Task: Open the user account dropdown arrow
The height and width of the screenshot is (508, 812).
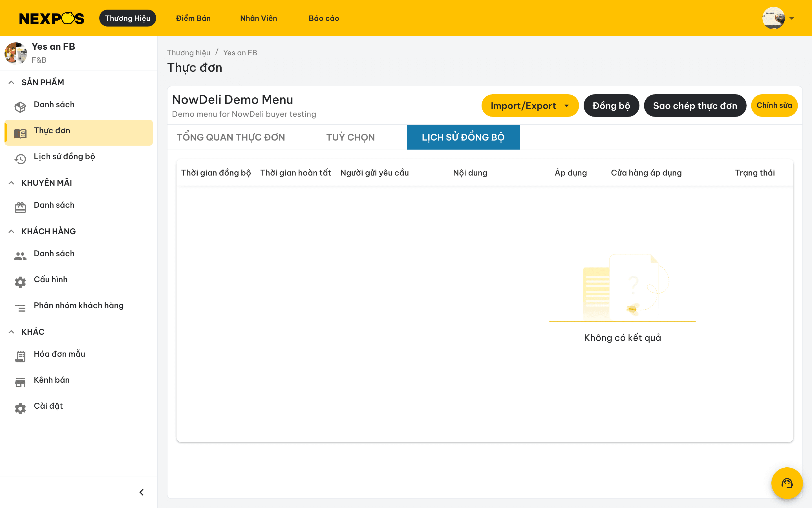Action: coord(792,18)
